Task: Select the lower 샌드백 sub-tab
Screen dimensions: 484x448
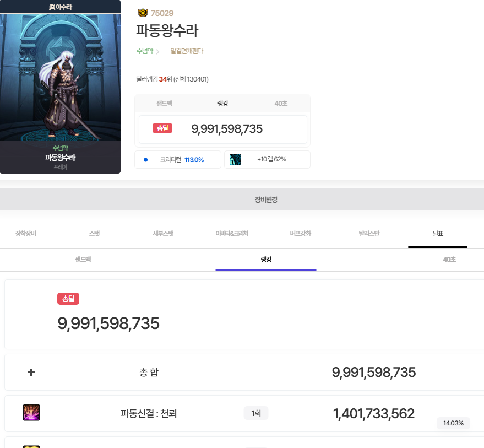Action: coord(83,260)
